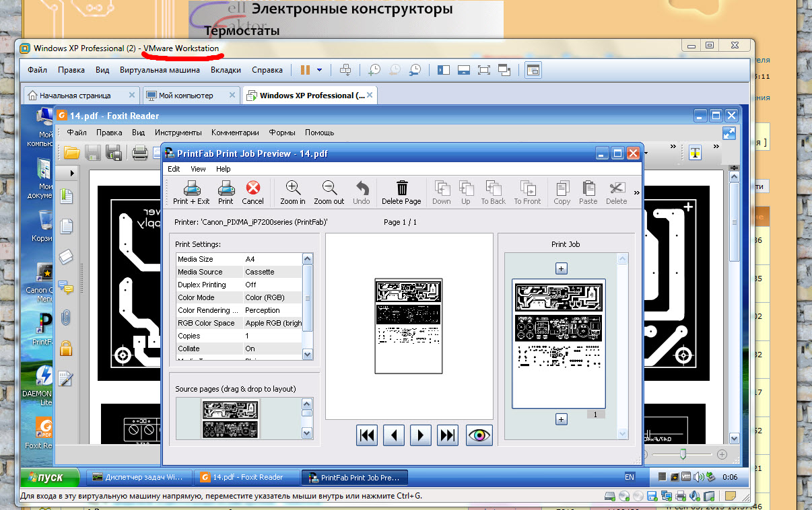Screen dimensions: 812x510
Task: Click Color Rendering Perception row
Action: (239, 310)
